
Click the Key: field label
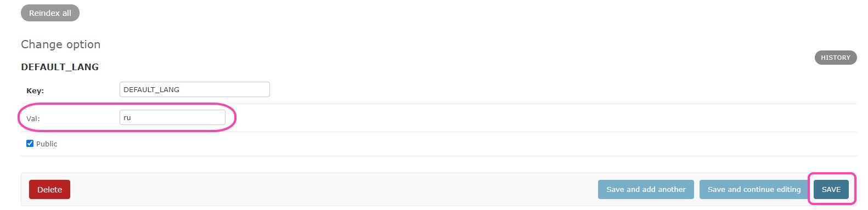click(x=35, y=90)
